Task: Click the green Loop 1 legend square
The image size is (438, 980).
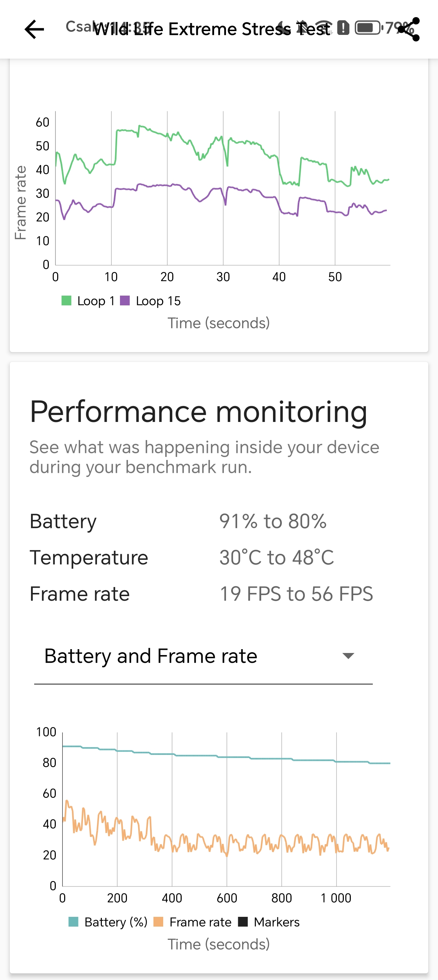Action: click(x=67, y=300)
